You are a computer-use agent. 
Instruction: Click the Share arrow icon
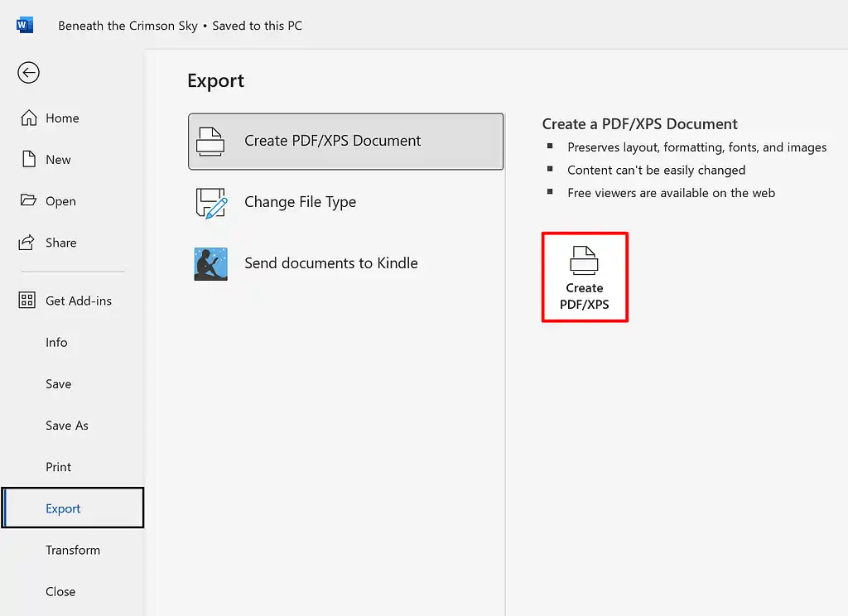(x=28, y=242)
